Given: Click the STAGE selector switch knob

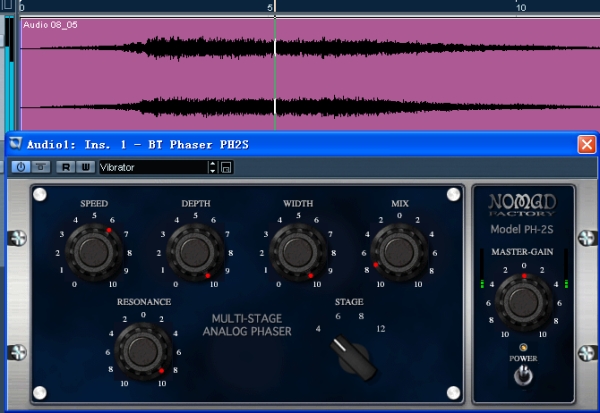Looking at the screenshot, I should coord(353,357).
